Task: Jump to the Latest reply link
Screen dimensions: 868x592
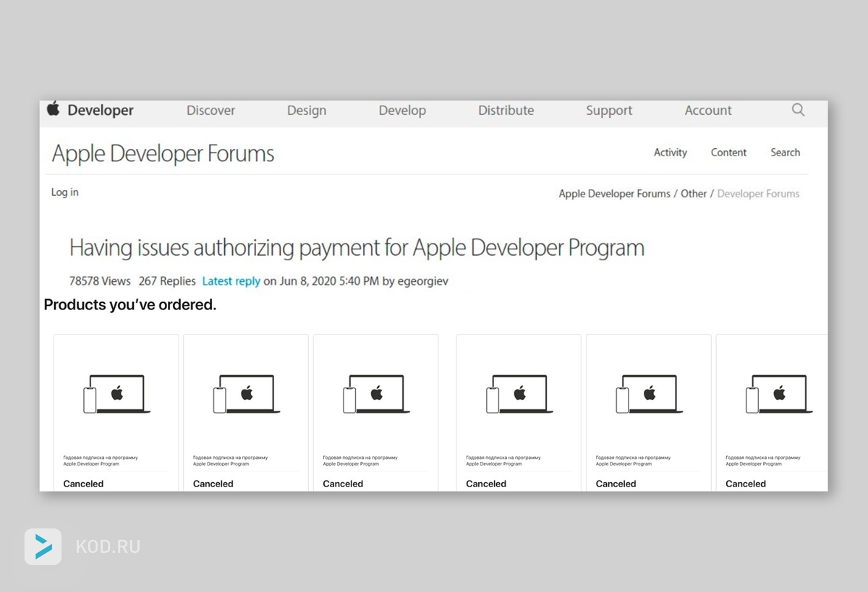Action: 231,281
